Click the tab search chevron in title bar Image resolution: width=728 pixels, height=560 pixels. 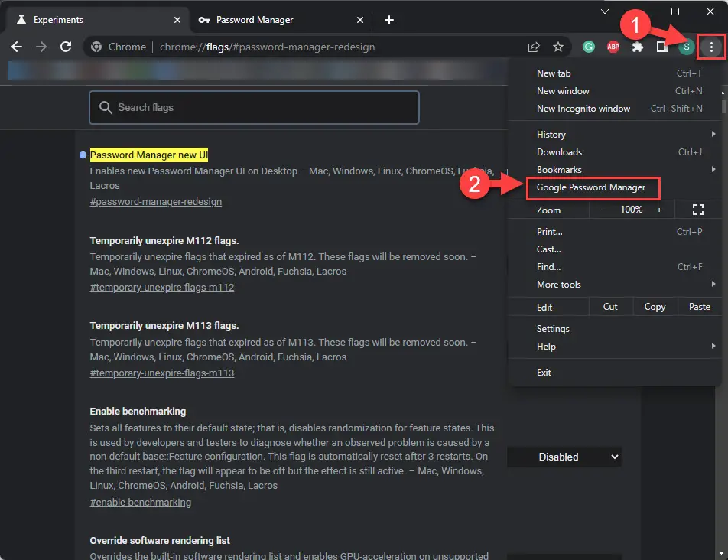pos(605,11)
